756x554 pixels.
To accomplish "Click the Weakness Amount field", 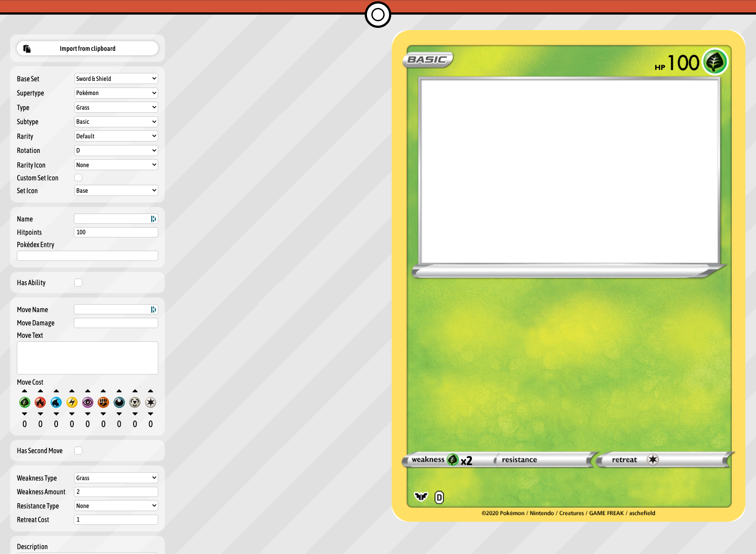I will point(116,492).
